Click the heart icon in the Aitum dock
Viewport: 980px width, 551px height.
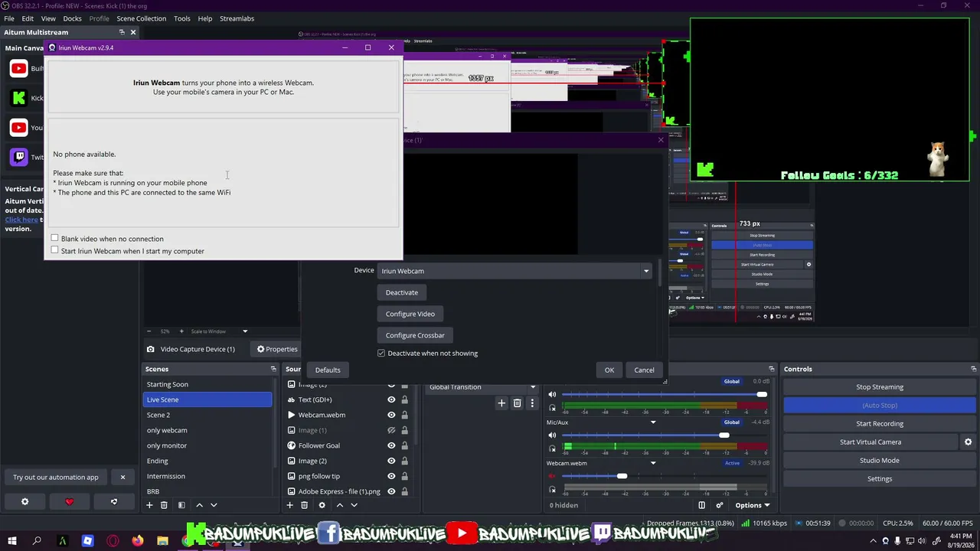pyautogui.click(x=69, y=502)
